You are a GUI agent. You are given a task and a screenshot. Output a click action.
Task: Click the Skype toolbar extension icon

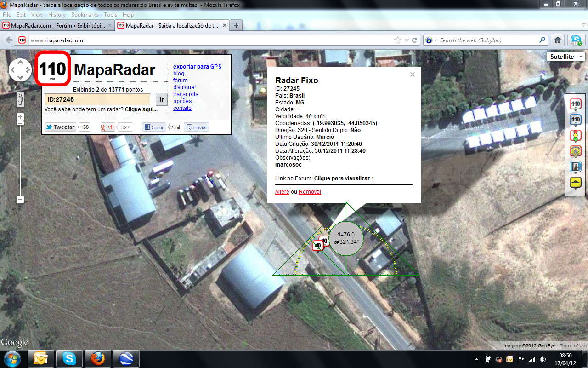point(576,40)
